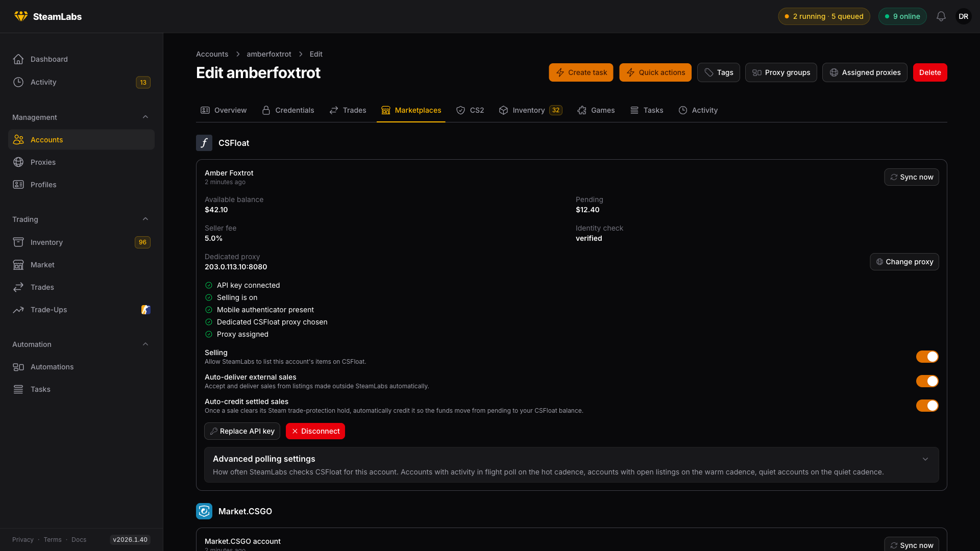This screenshot has width=980, height=551.
Task: Switch to the Trades tab
Action: [348, 110]
